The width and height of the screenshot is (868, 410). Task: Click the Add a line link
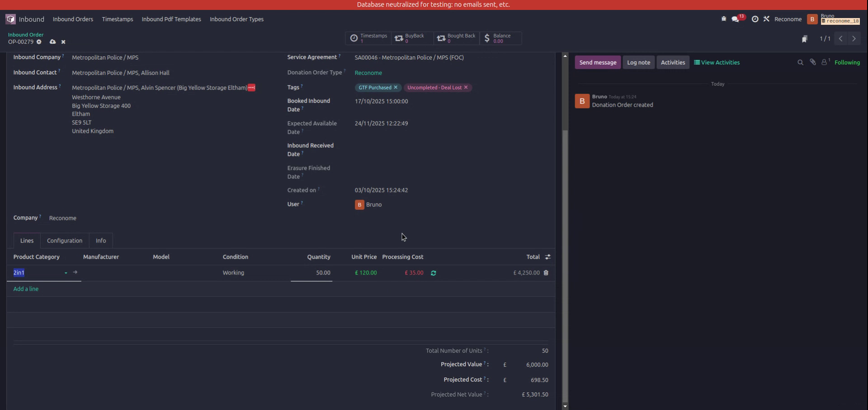pyautogui.click(x=26, y=289)
